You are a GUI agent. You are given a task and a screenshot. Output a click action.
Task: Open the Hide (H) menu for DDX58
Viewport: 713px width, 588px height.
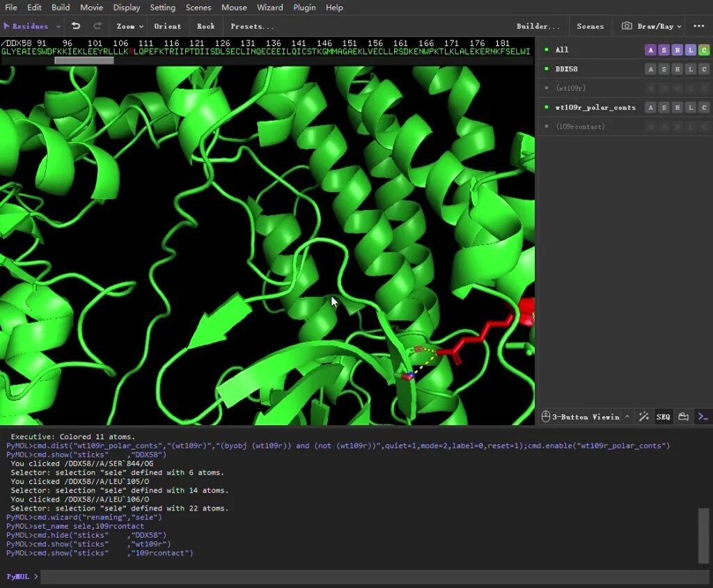(677, 69)
